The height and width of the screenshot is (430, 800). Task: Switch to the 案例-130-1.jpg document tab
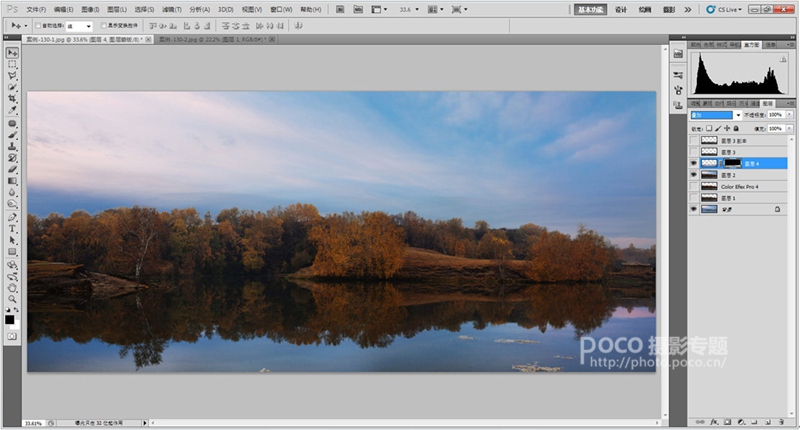(84, 39)
